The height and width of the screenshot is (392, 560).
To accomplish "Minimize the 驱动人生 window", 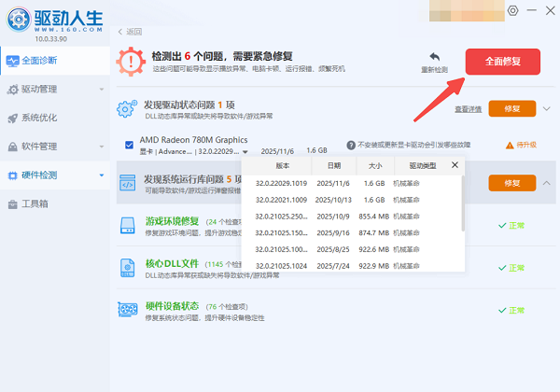I will (531, 10).
